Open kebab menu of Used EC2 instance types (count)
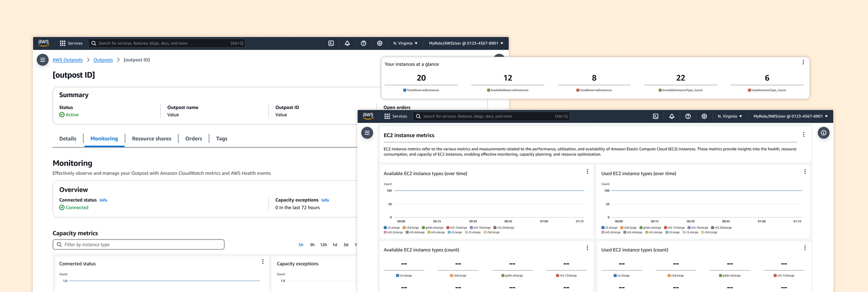This screenshot has width=868, height=292. tap(805, 248)
